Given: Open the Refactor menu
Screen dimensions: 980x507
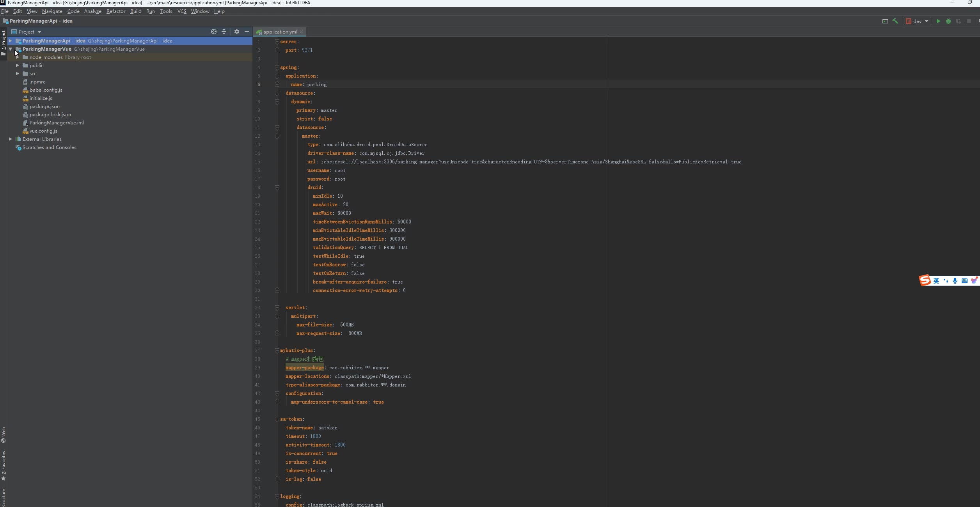Looking at the screenshot, I should point(116,11).
